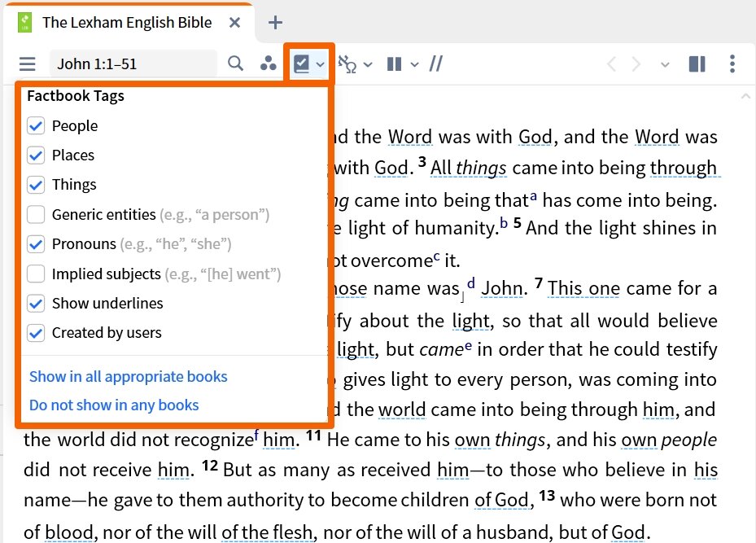This screenshot has height=543, width=756.
Task: Open footnote b after 'humanity'
Action: (504, 223)
